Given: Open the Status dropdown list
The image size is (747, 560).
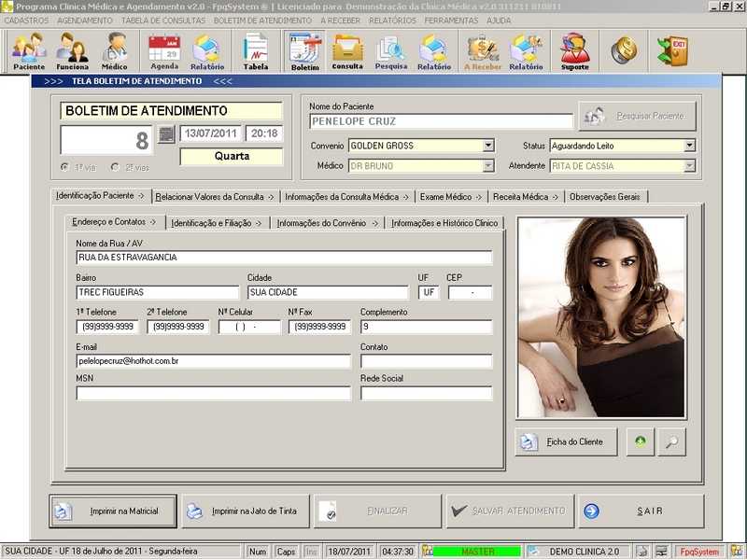Looking at the screenshot, I should point(689,146).
